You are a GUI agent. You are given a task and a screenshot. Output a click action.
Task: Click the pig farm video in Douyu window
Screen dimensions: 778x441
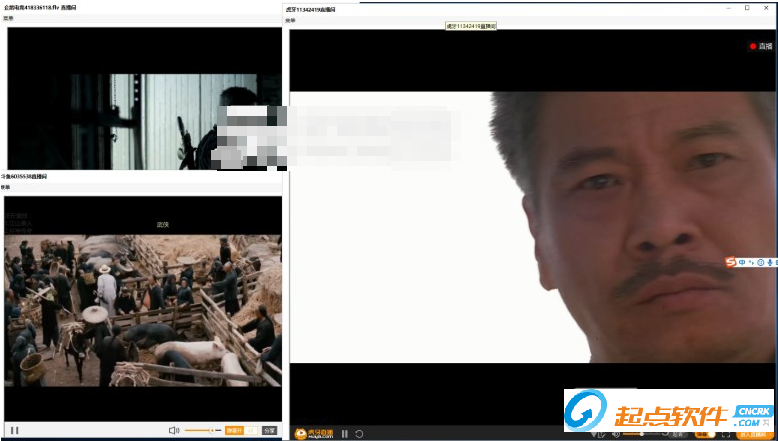tap(143, 311)
